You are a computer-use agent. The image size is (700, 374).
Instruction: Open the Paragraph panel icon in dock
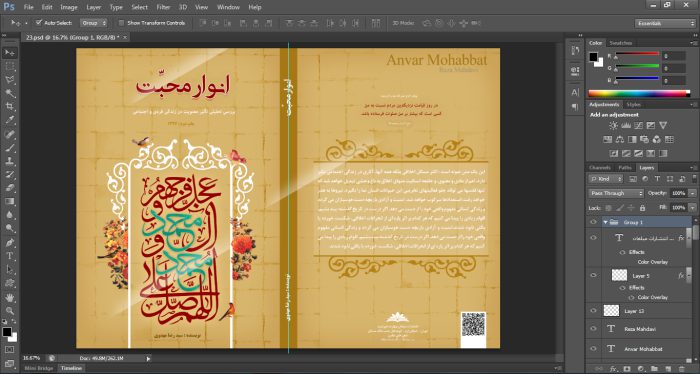[x=575, y=107]
